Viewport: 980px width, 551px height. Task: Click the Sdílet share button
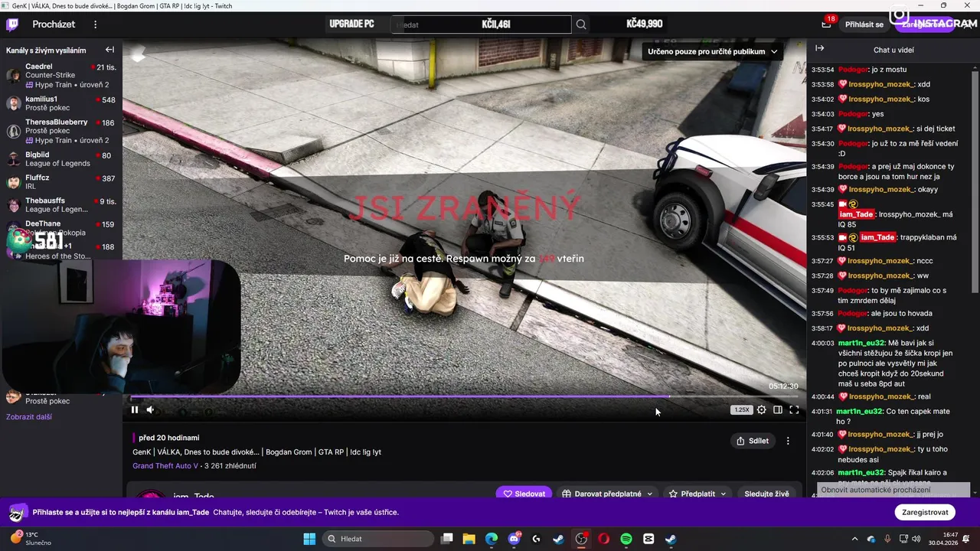pos(753,441)
